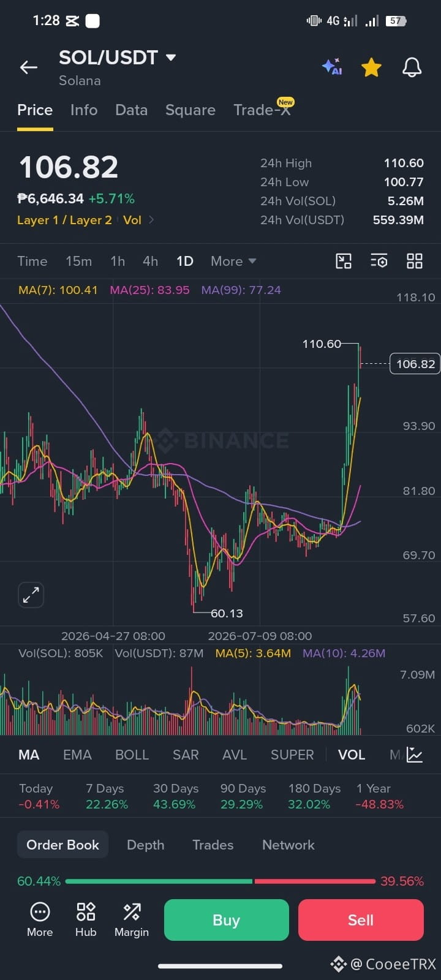
Task: Tap the 60.13 low marker on chart
Action: (x=227, y=613)
